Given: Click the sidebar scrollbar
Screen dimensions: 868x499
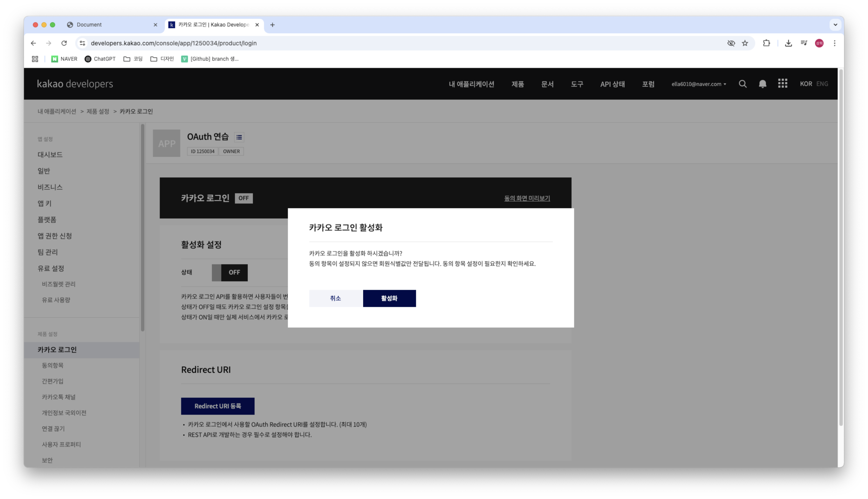Looking at the screenshot, I should 142,227.
